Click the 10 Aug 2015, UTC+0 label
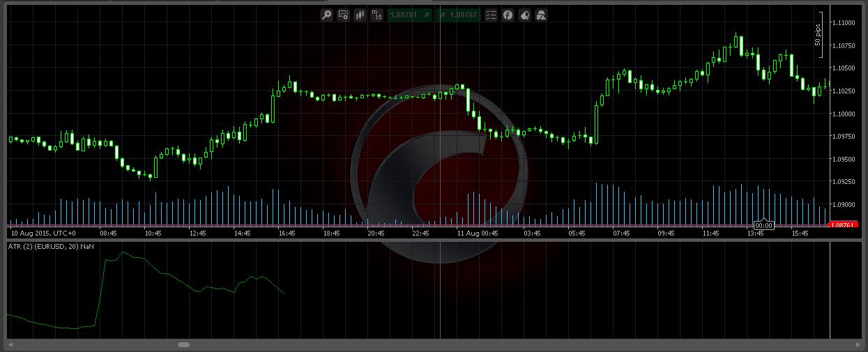 click(43, 234)
